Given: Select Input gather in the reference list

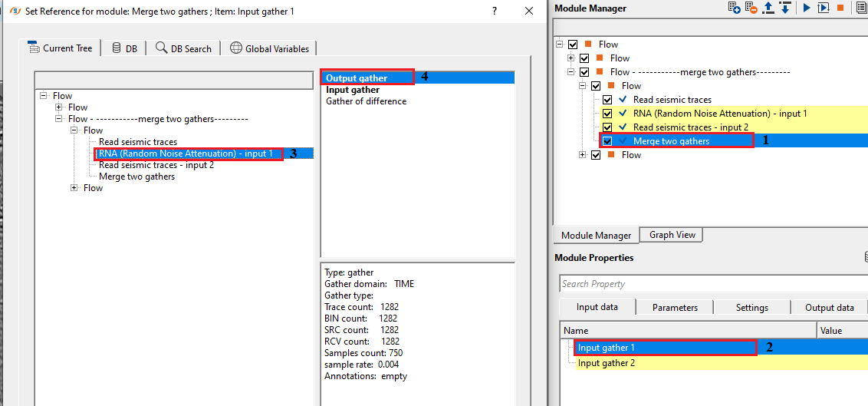Looking at the screenshot, I should point(353,90).
